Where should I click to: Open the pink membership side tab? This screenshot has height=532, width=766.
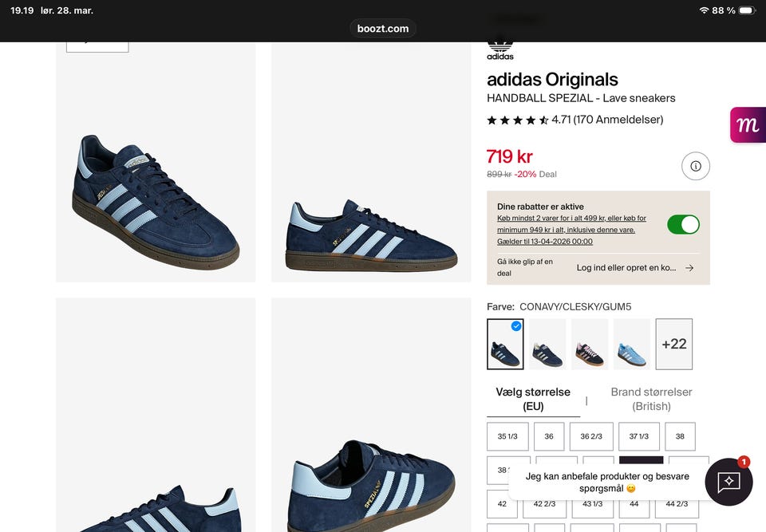click(x=748, y=125)
